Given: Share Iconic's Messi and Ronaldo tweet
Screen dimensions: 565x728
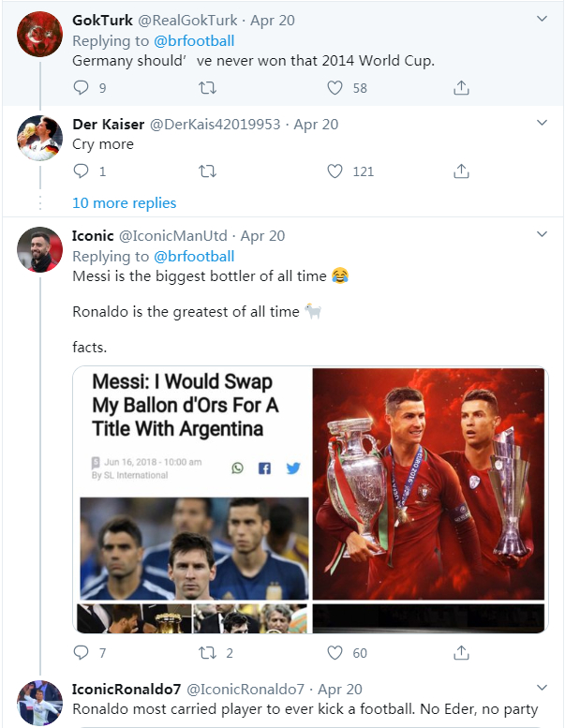Looking at the screenshot, I should [461, 653].
